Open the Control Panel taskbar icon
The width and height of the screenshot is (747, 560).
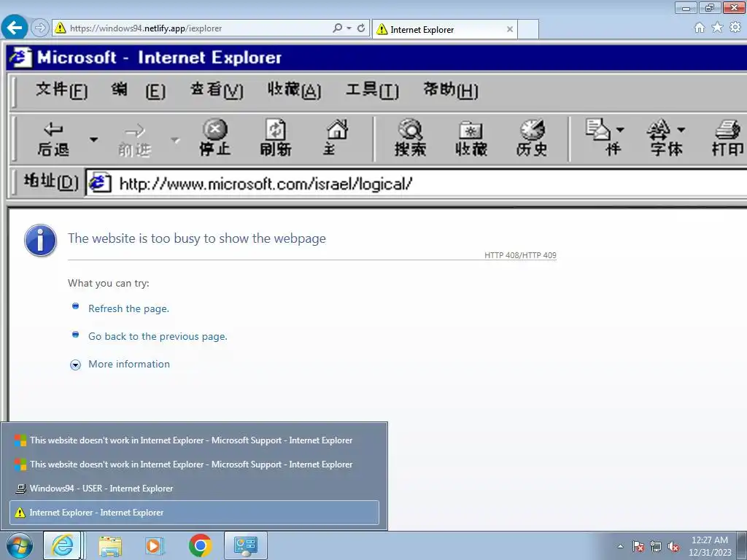(x=246, y=545)
